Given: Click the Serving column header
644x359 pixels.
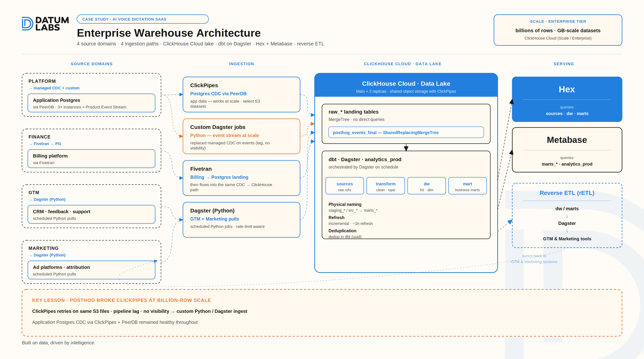Looking at the screenshot, I should (563, 64).
